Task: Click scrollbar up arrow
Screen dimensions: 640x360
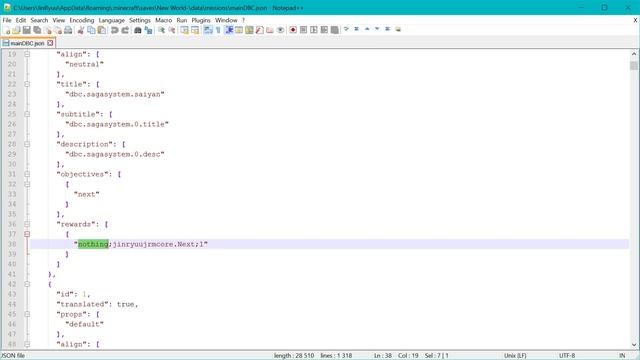Action: pyautogui.click(x=633, y=54)
